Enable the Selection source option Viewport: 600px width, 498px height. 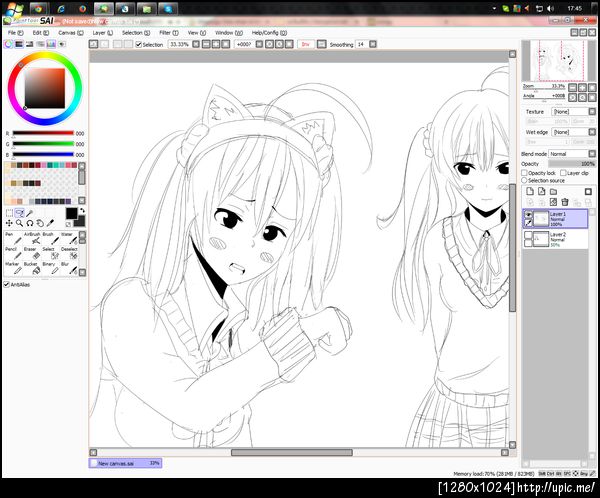pyautogui.click(x=525, y=180)
